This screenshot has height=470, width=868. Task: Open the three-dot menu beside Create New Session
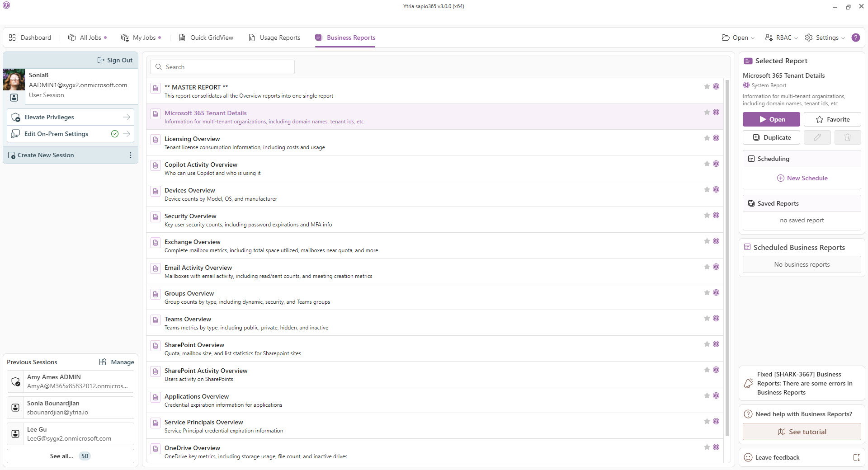(x=131, y=155)
